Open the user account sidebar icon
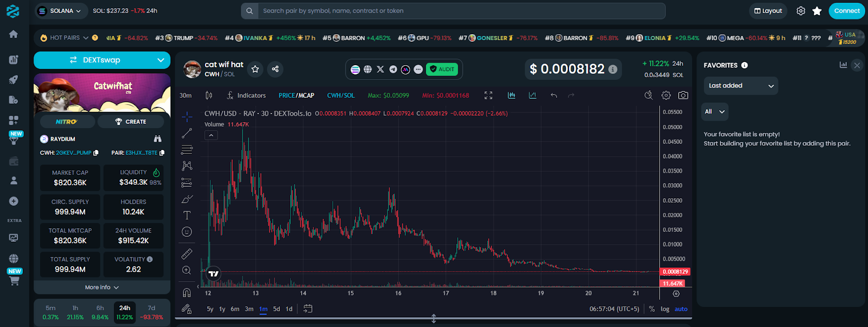The height and width of the screenshot is (327, 868). (x=14, y=180)
